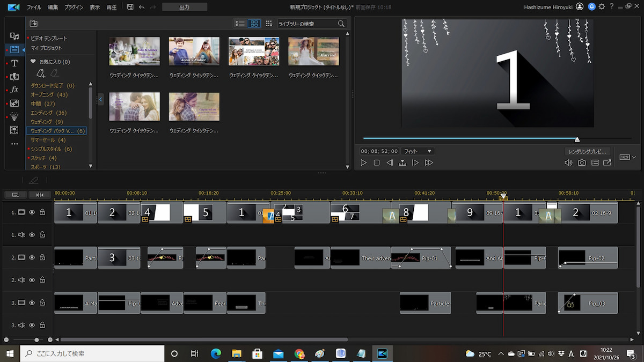644x362 pixels.
Task: Toggle the lock on audio track 3
Action: [42, 325]
